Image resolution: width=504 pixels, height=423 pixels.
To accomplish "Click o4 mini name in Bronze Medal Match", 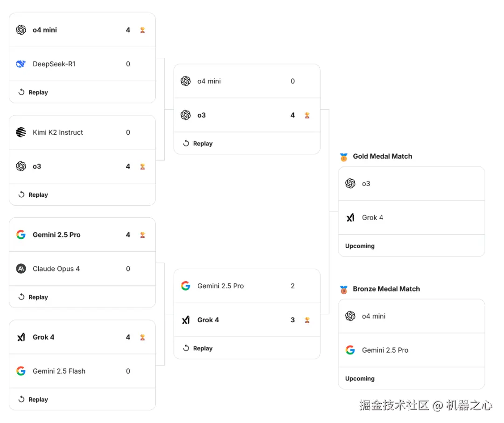I will [373, 316].
